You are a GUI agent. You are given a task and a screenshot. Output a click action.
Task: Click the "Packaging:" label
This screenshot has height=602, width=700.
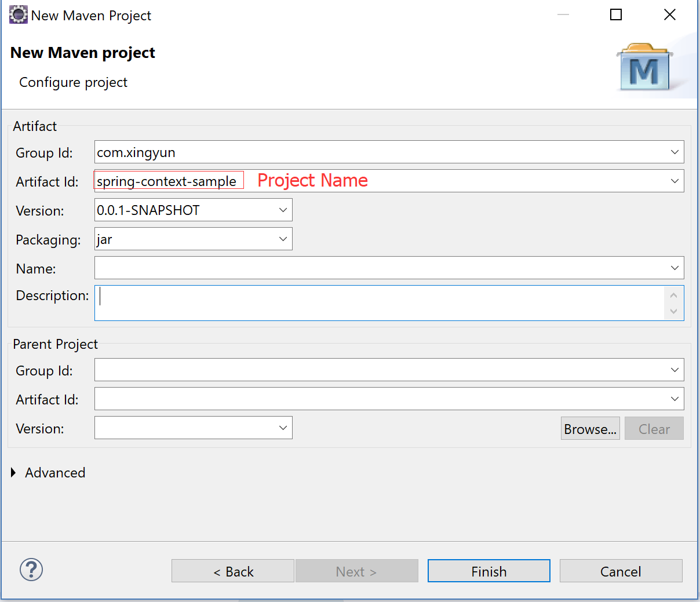[48, 240]
